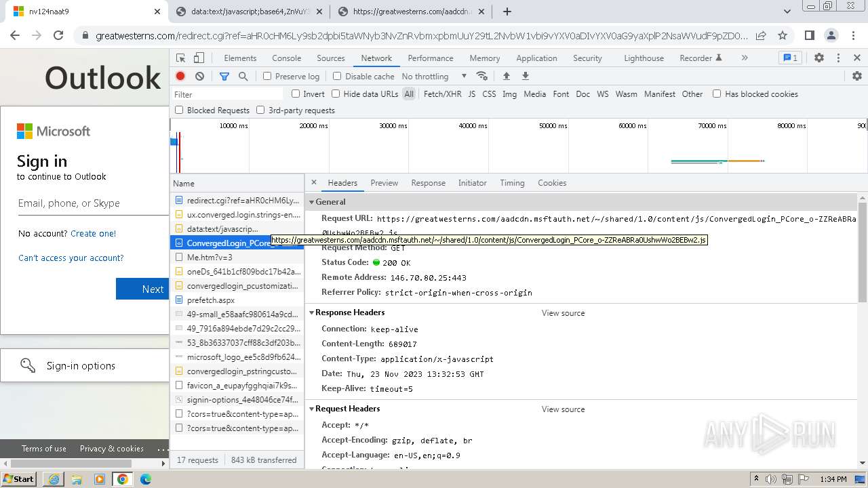Close the DevTools panel

coord(857,58)
